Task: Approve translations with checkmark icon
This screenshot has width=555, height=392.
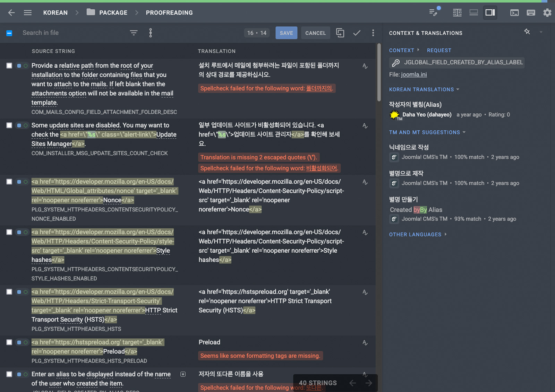Action: click(357, 33)
